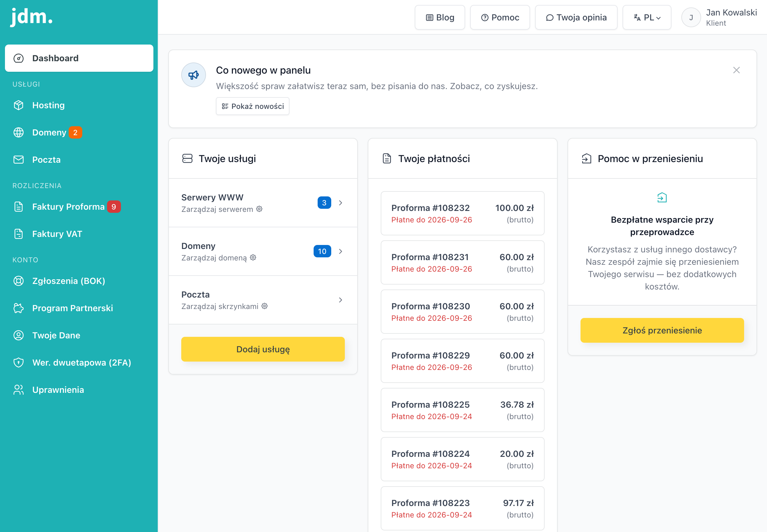767x532 pixels.
Task: Expand the Serwery WWW row chevron
Action: click(340, 203)
